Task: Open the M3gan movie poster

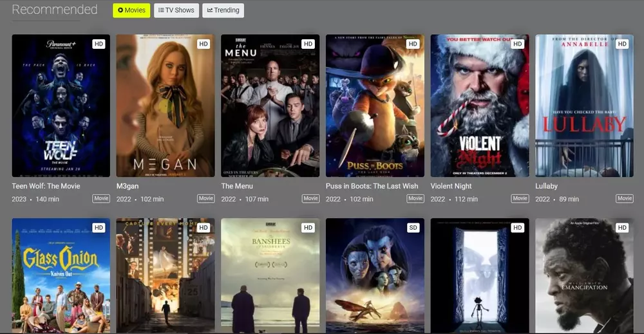Action: click(166, 106)
